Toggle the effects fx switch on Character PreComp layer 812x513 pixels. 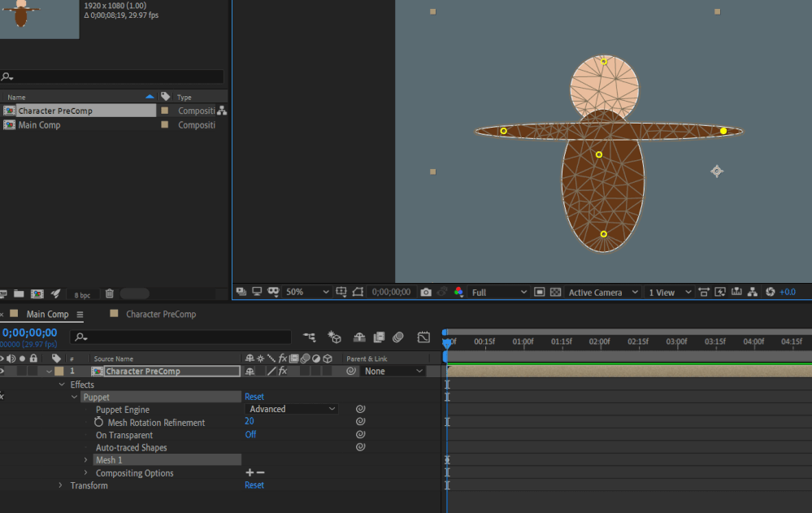pos(282,372)
